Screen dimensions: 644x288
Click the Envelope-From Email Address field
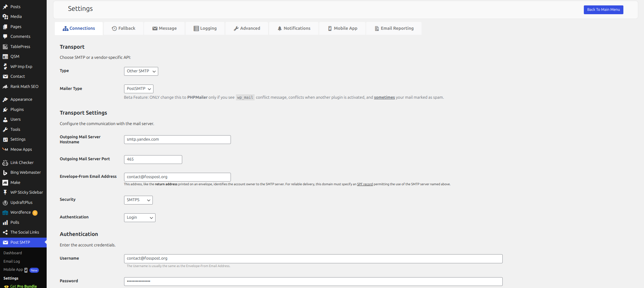tap(177, 177)
